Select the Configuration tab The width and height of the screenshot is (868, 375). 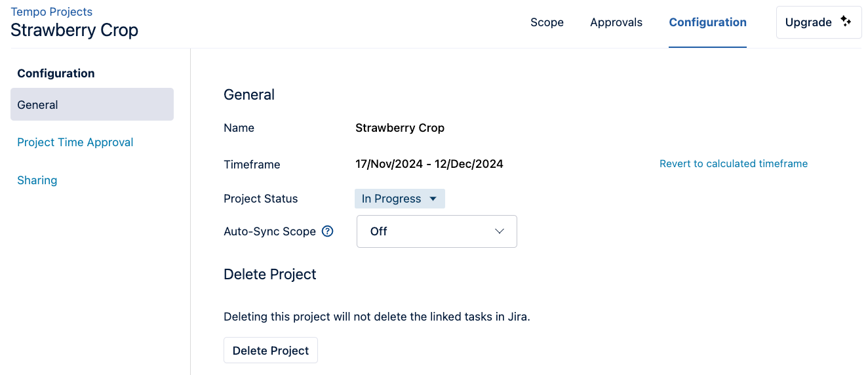coord(707,22)
